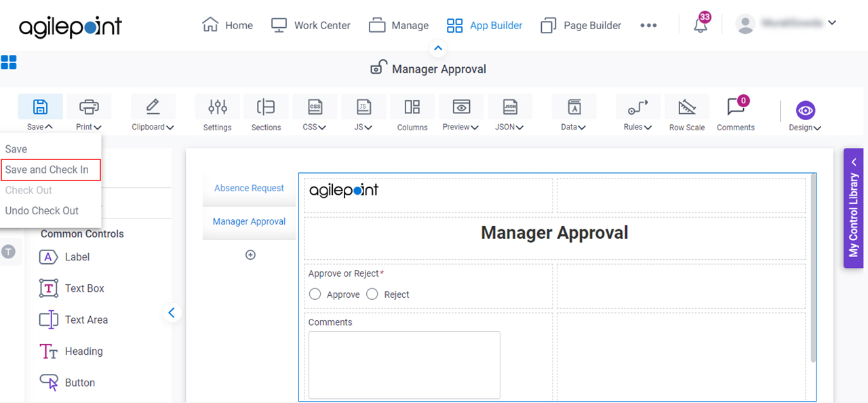Click the Common Controls section header
868x403 pixels.
(x=82, y=233)
